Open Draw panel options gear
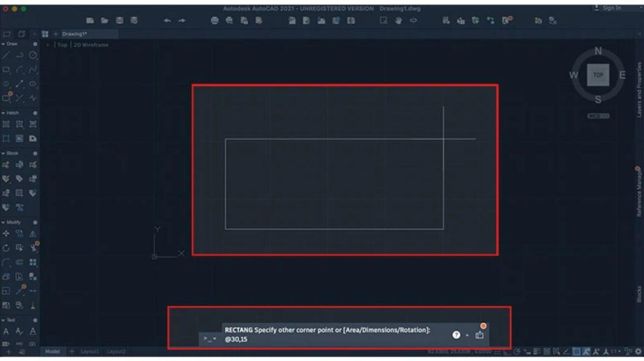 coord(35,44)
